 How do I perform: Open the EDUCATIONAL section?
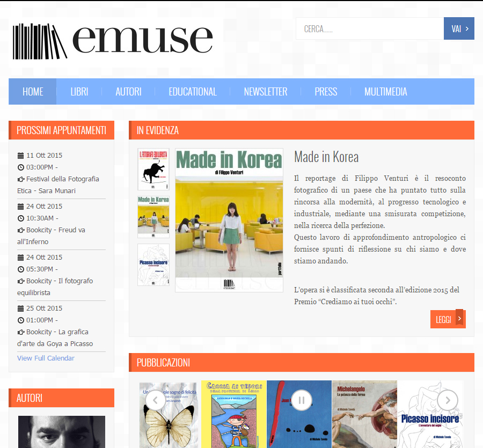pyautogui.click(x=193, y=92)
